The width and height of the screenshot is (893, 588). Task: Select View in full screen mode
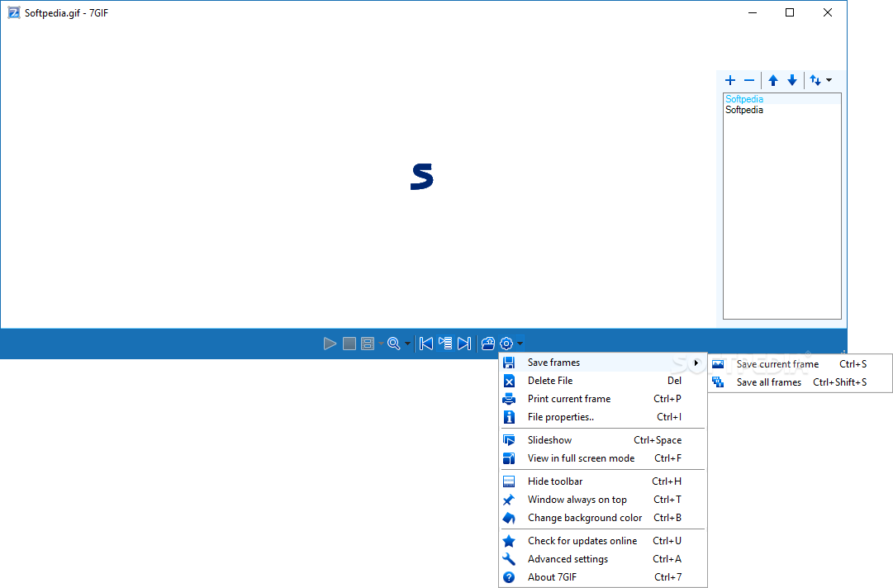(x=602, y=458)
